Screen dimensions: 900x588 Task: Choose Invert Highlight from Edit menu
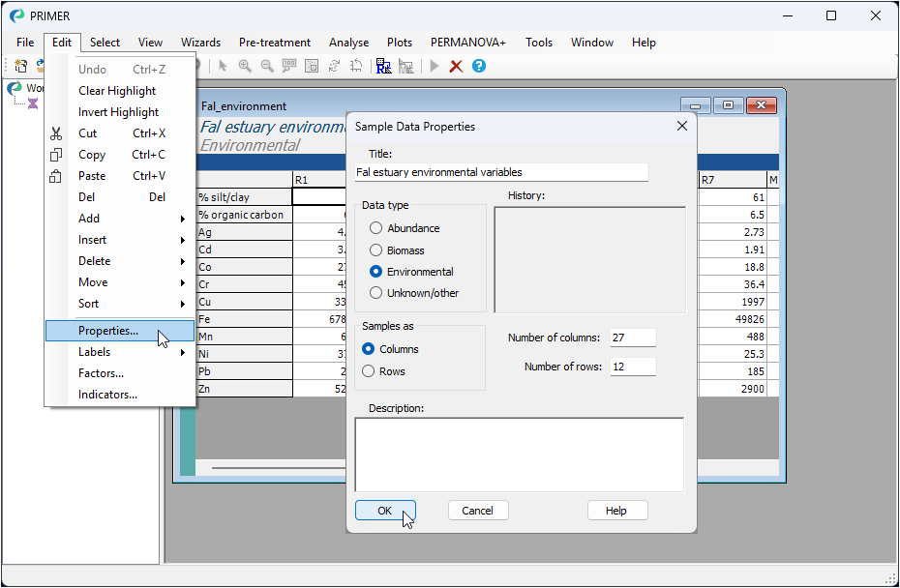click(118, 112)
